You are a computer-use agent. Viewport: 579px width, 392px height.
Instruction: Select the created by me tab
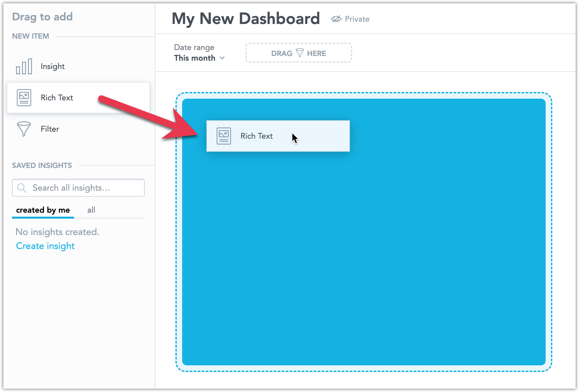pos(43,210)
